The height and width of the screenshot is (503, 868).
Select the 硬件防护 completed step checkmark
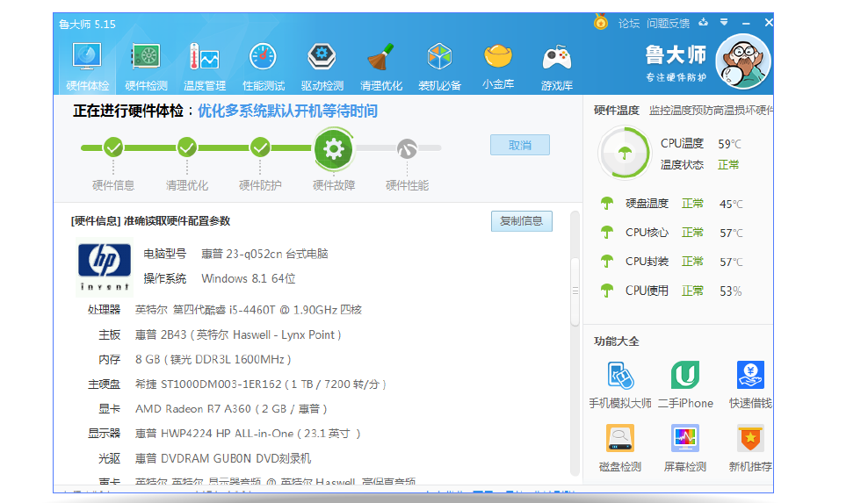tap(260, 147)
